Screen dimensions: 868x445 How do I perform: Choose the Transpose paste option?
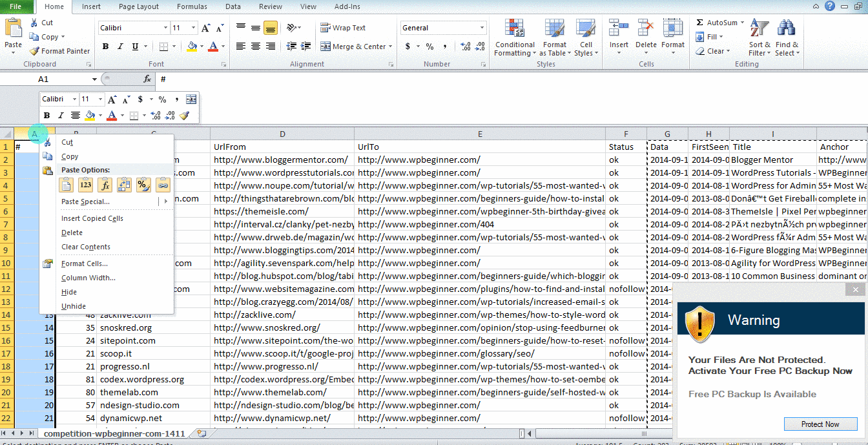coord(124,185)
